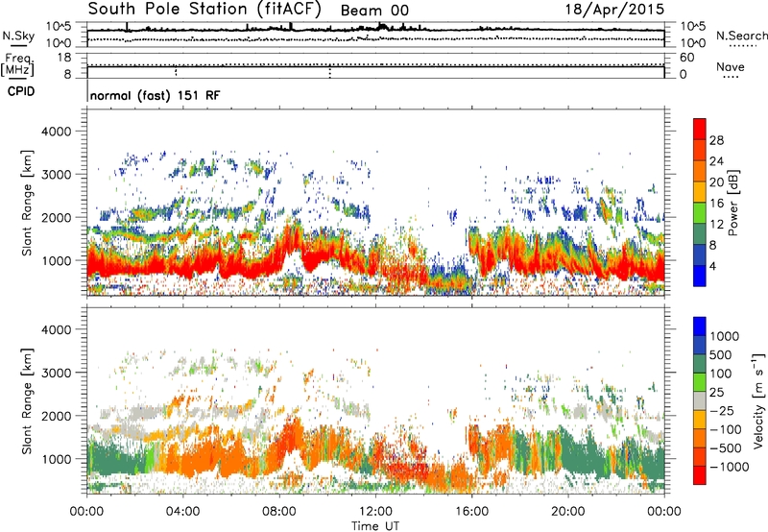Image resolution: width=768 pixels, height=532 pixels.
Task: Click the 'CPID' label
Action: point(21,91)
